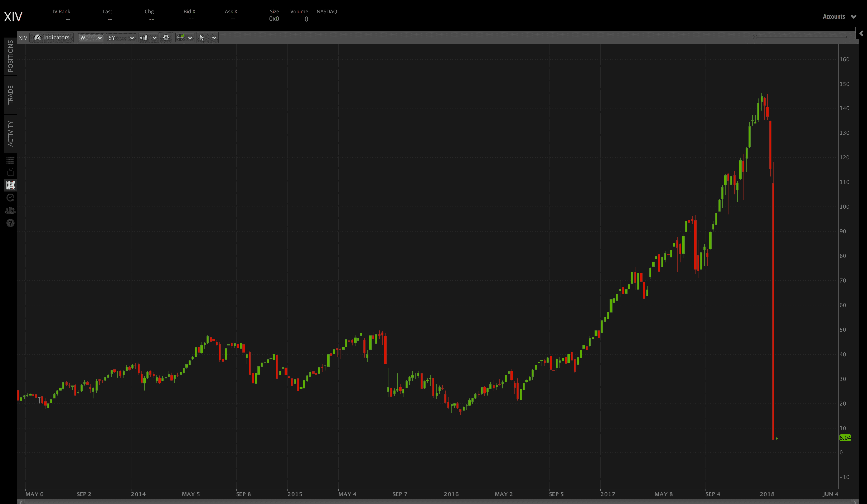Click the 160 price axis label
The width and height of the screenshot is (867, 504).
click(844, 59)
